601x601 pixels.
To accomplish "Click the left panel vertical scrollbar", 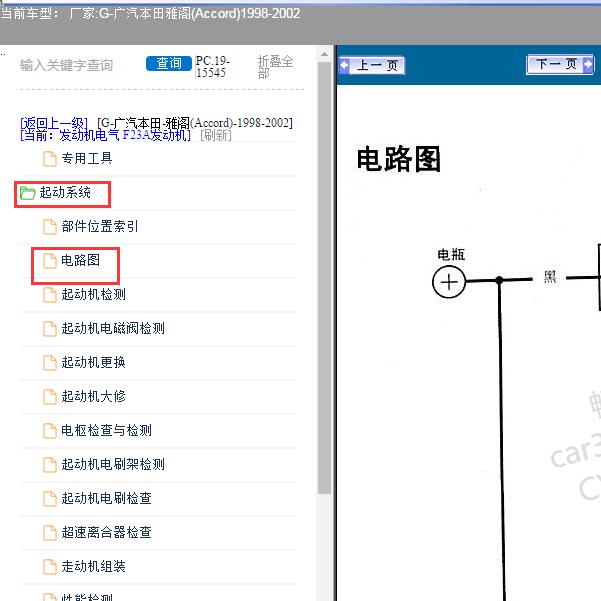I will [324, 300].
